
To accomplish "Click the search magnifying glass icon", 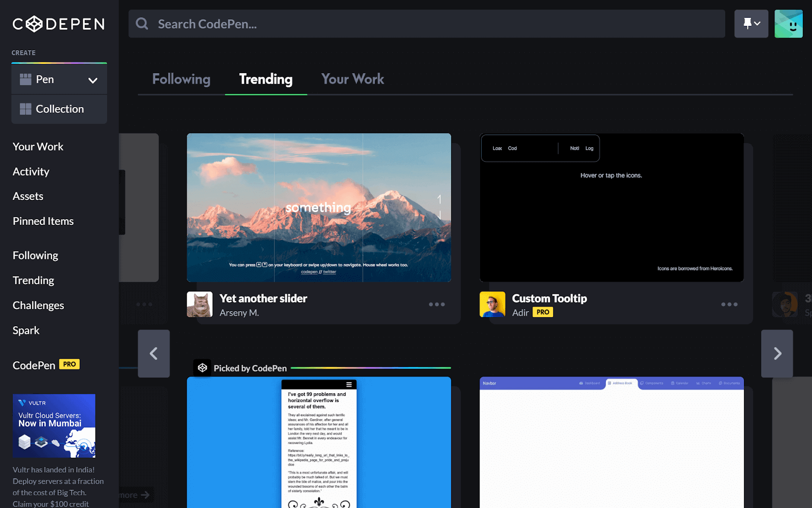I will tap(142, 23).
